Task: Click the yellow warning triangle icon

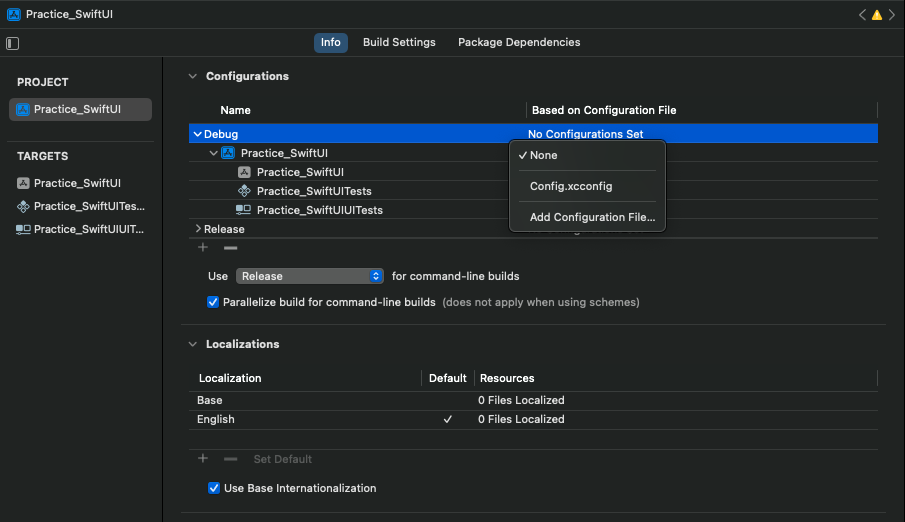Action: pos(877,15)
